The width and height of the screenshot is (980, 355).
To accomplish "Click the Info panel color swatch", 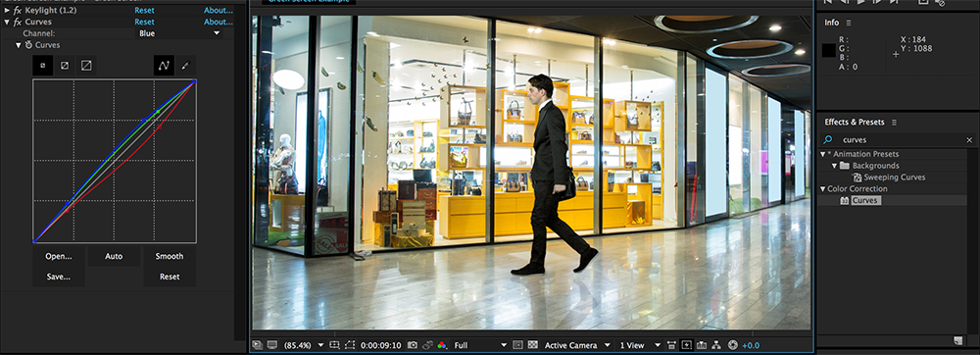I will [829, 51].
